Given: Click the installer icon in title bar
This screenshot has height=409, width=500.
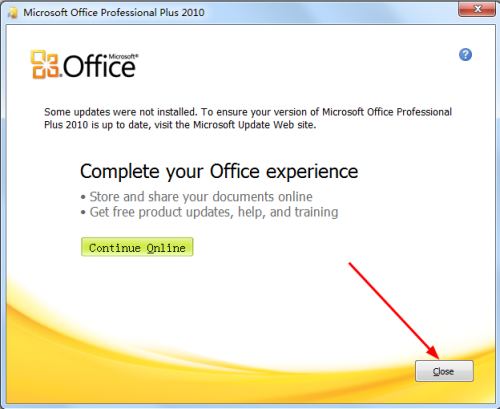Looking at the screenshot, I should pos(13,13).
